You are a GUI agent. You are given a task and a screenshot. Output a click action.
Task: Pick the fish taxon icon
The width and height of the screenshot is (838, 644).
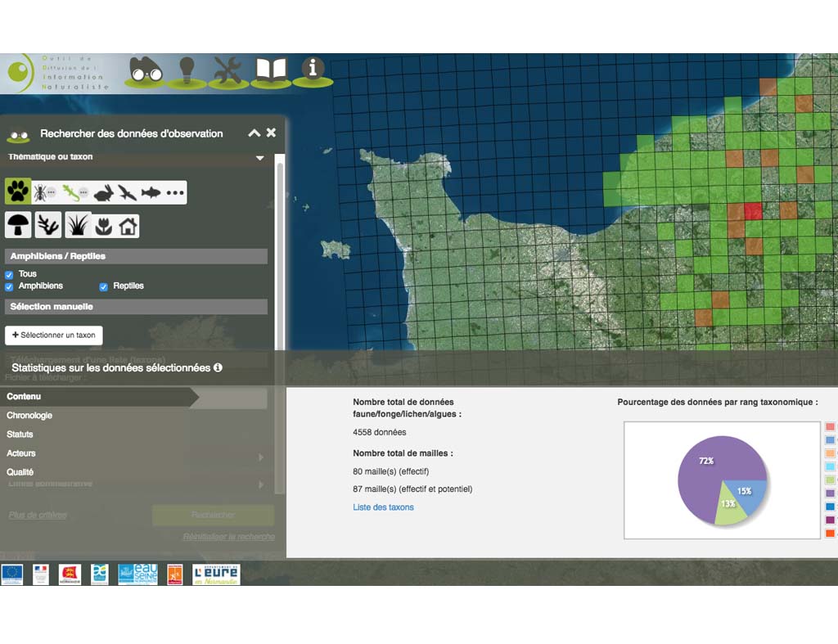[x=151, y=193]
